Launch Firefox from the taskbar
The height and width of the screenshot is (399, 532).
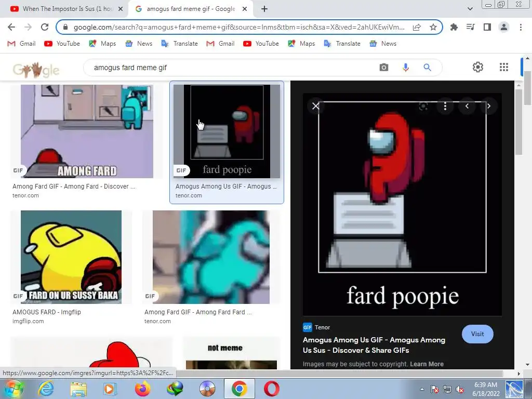(142, 389)
